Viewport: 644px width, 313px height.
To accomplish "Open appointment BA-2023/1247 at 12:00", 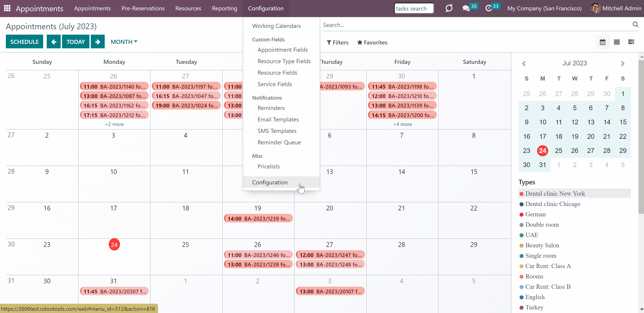I will point(330,255).
